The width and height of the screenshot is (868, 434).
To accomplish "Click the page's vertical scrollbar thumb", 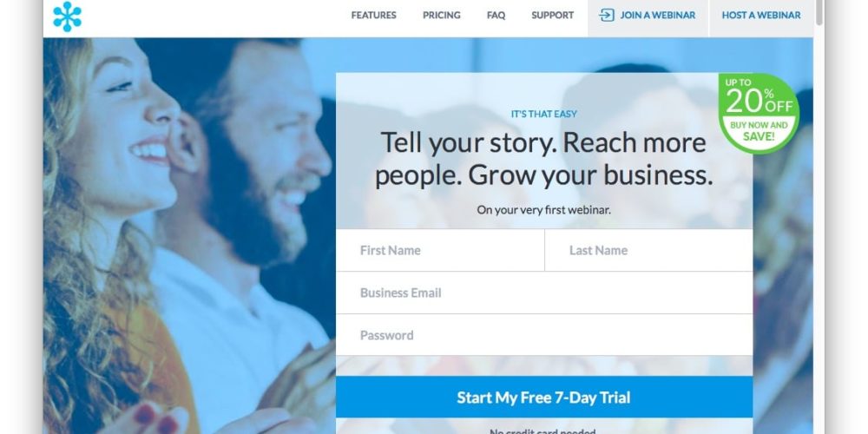I will click(819, 12).
